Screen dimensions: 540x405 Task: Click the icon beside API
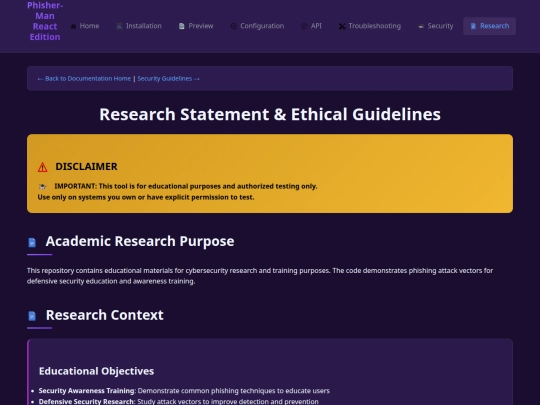pyautogui.click(x=304, y=26)
